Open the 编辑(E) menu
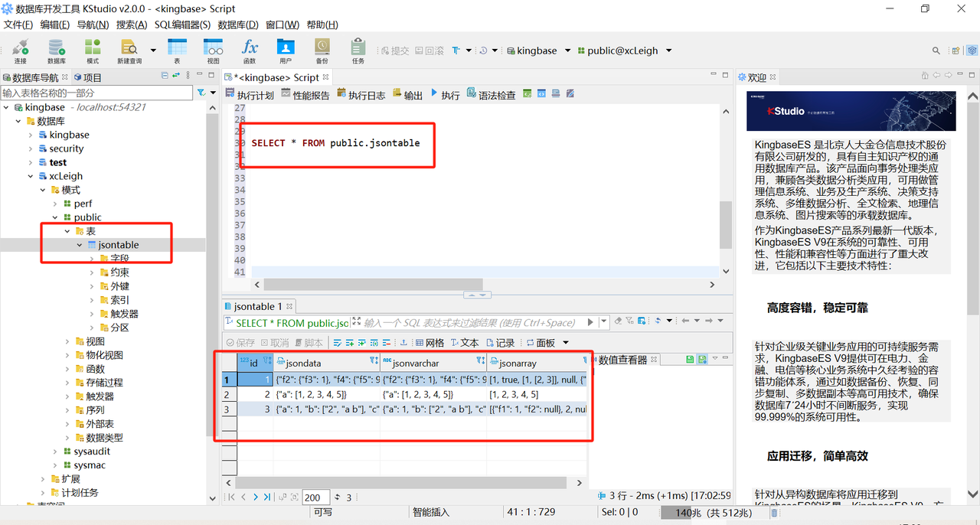The width and height of the screenshot is (980, 525). click(56, 24)
